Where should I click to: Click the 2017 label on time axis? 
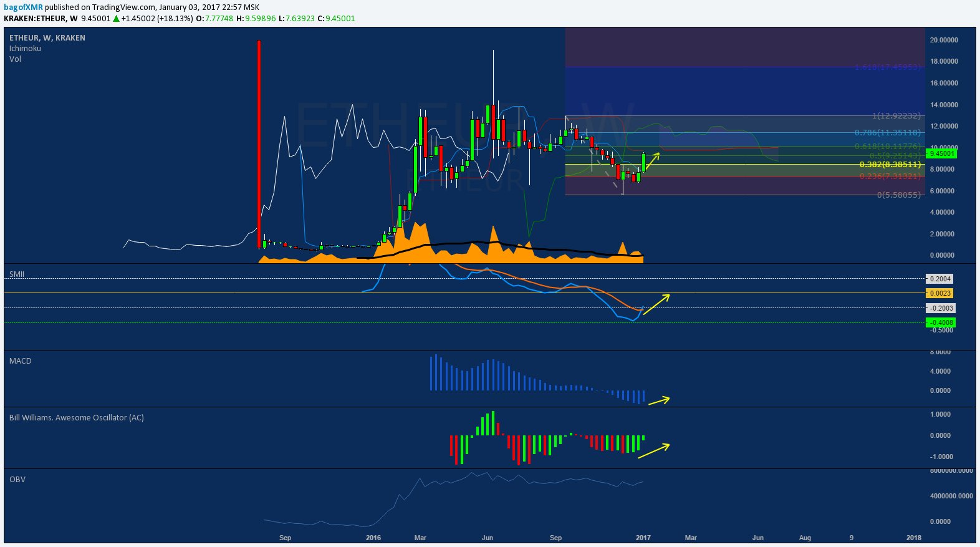click(643, 538)
